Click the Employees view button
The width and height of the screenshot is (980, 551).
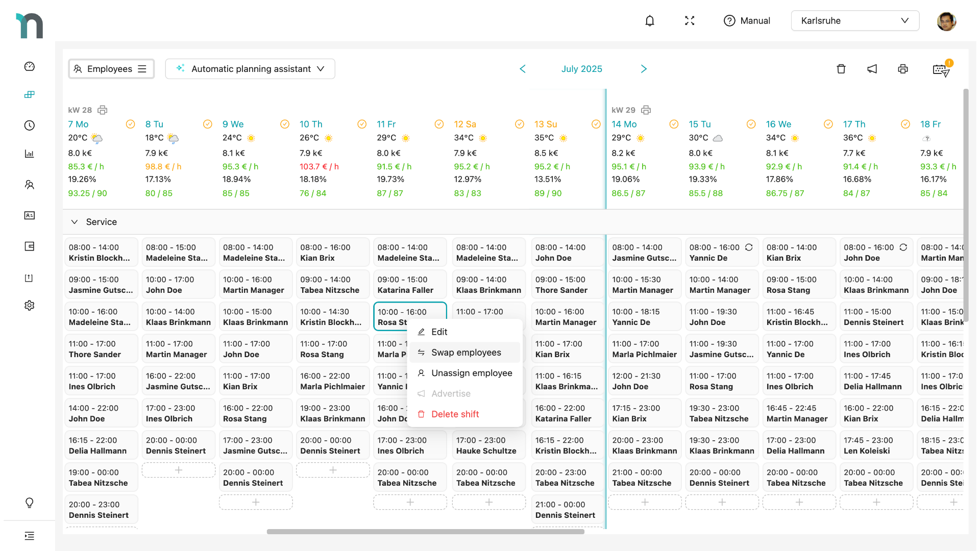[x=111, y=69]
